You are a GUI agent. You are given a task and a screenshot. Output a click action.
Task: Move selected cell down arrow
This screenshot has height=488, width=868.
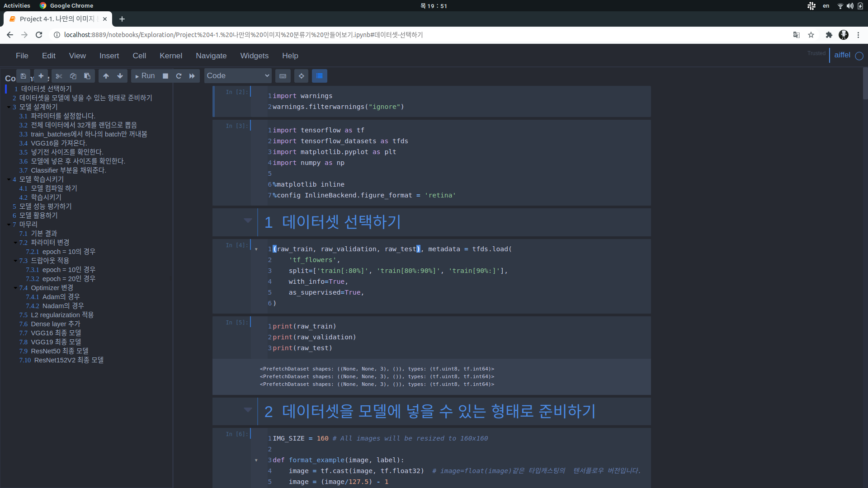[x=120, y=76]
